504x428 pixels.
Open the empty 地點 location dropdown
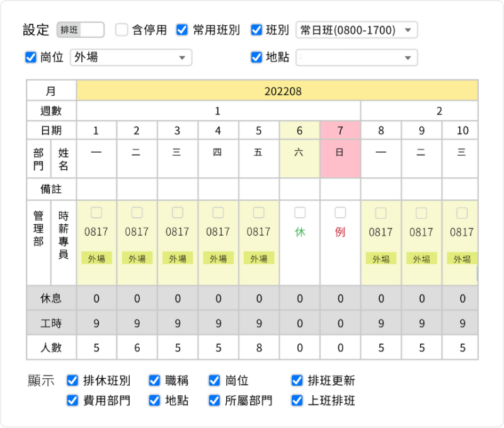point(357,57)
